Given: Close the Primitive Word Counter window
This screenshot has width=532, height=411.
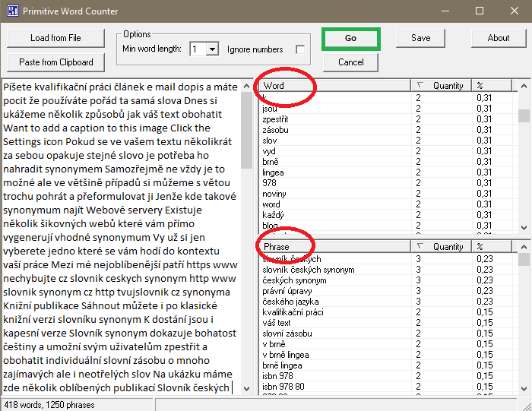Looking at the screenshot, I should tap(515, 11).
